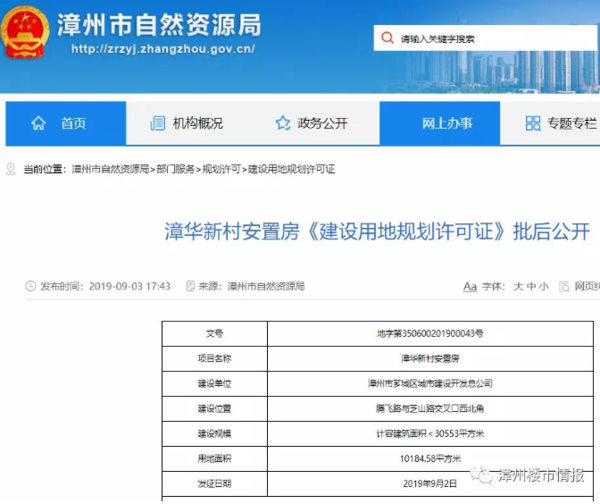600x504 pixels.
Task: Click the font size icon beside 字体
Action: tap(470, 286)
